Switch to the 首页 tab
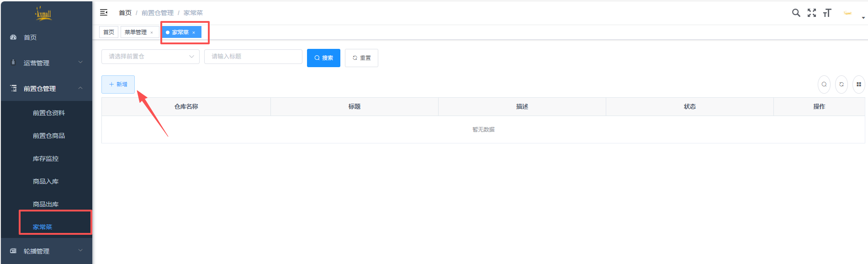Viewport: 868px width, 264px height. (x=109, y=32)
